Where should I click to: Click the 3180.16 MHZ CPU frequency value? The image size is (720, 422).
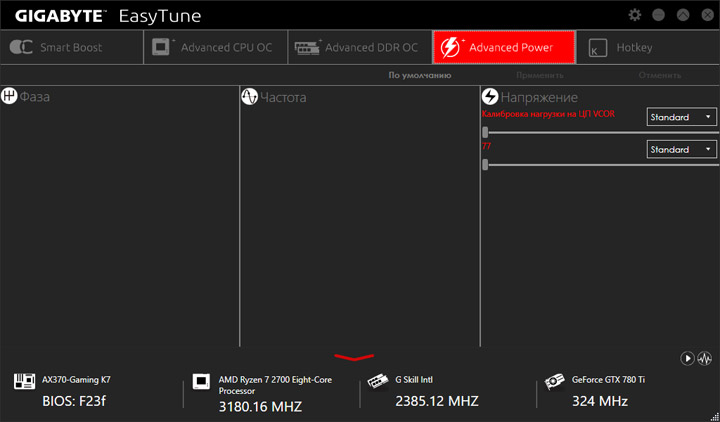coord(260,407)
